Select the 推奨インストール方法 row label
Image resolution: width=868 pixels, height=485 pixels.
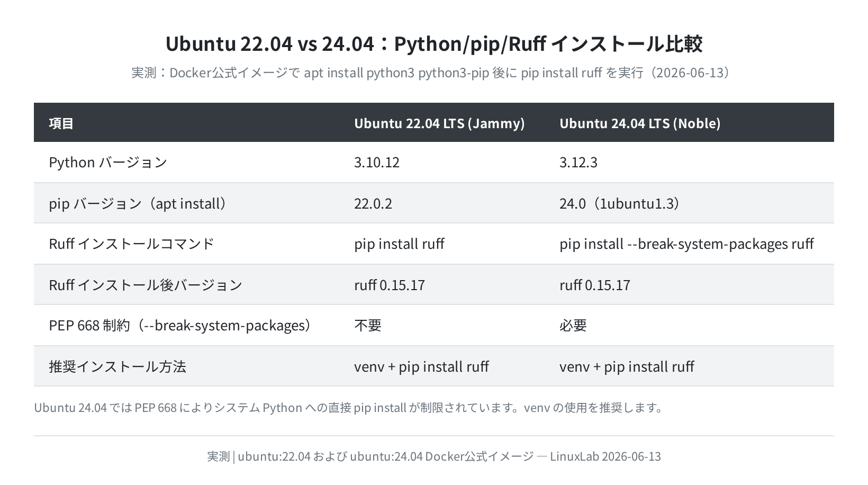[x=117, y=367]
